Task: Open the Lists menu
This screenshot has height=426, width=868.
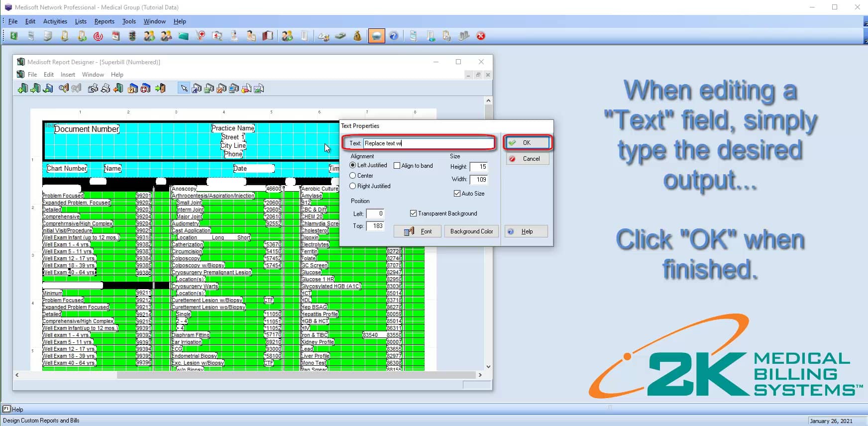Action: pos(81,21)
